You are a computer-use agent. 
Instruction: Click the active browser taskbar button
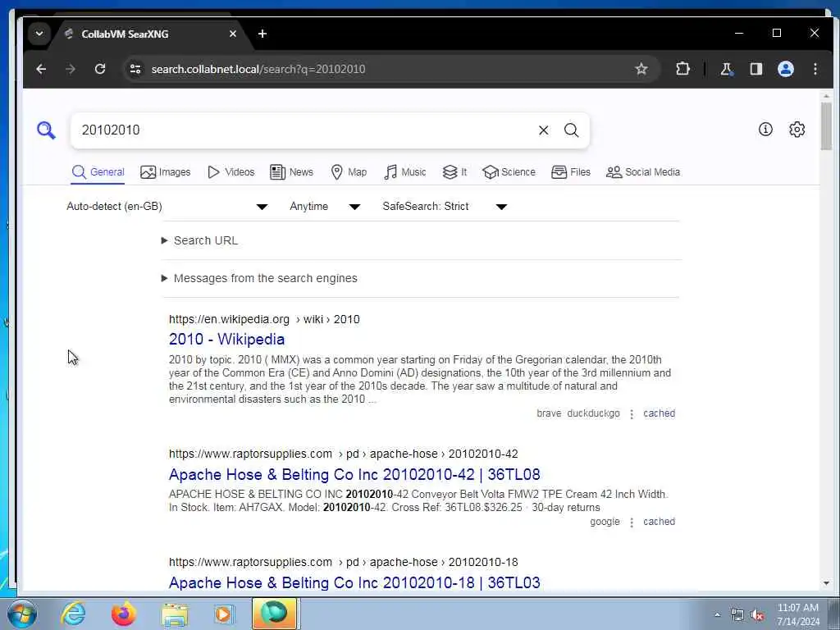click(274, 614)
